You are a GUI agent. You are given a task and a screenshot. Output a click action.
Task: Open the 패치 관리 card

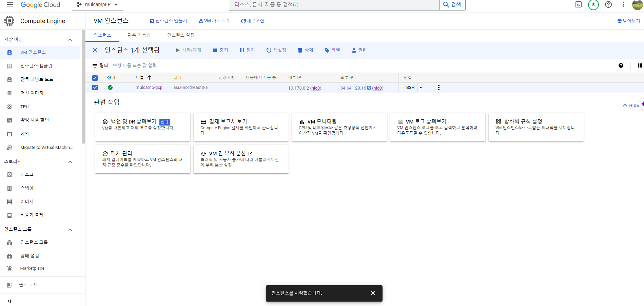coord(143,159)
